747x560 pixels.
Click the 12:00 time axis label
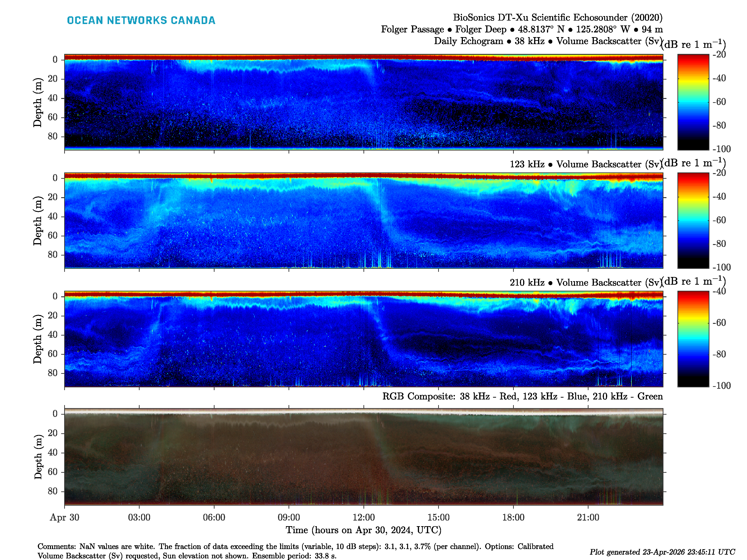coord(364,517)
